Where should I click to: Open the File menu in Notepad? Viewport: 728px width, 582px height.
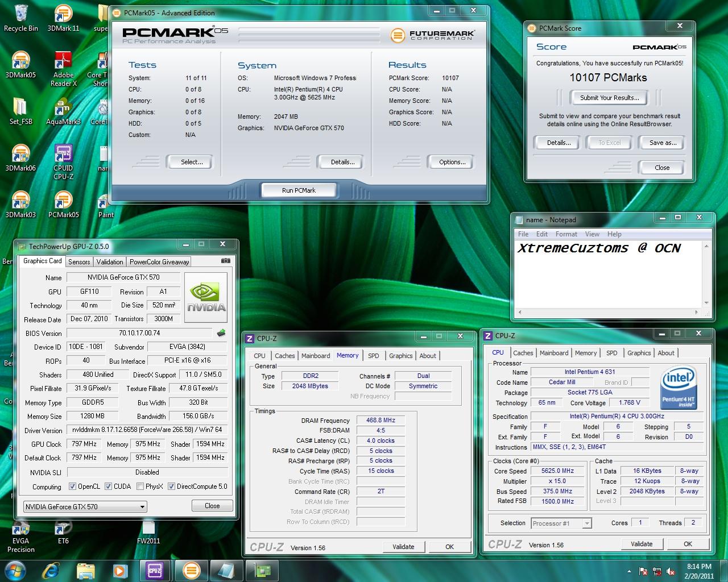[x=523, y=234]
